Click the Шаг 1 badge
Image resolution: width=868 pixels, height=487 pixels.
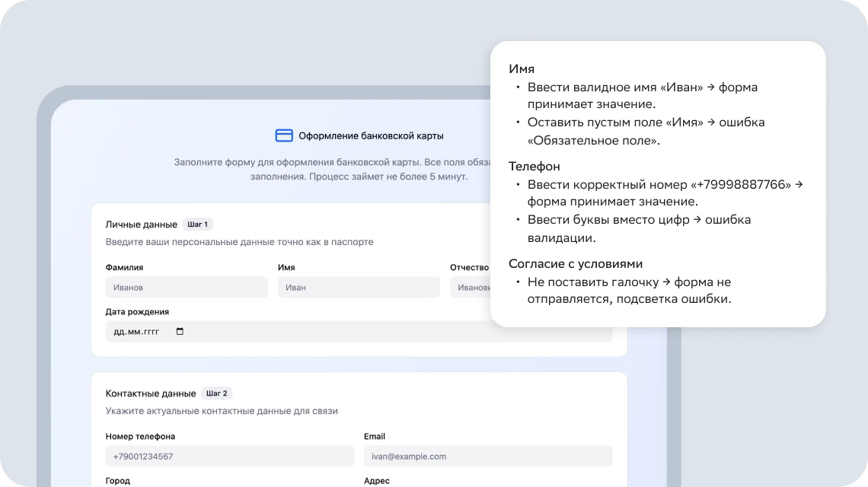tap(197, 224)
